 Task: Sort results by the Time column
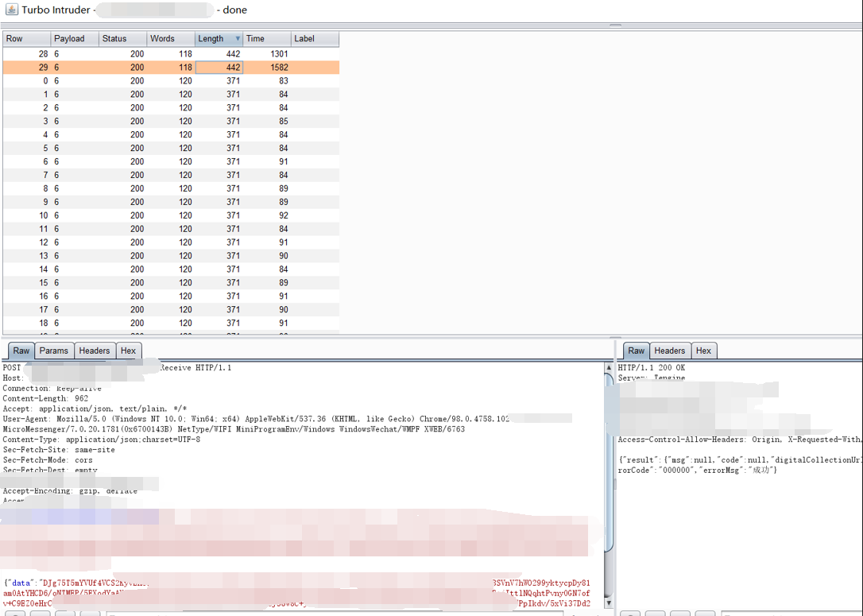point(267,38)
